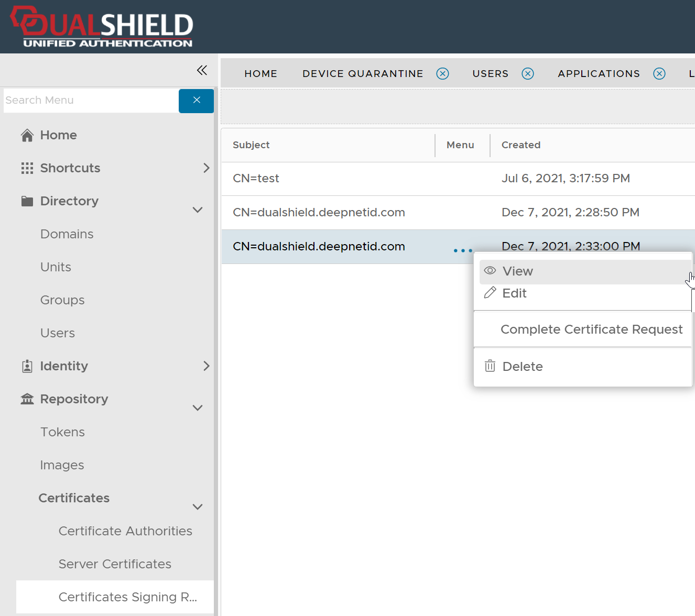Screen dimensions: 695x616
Task: Sort by the Created column header
Action: [521, 145]
